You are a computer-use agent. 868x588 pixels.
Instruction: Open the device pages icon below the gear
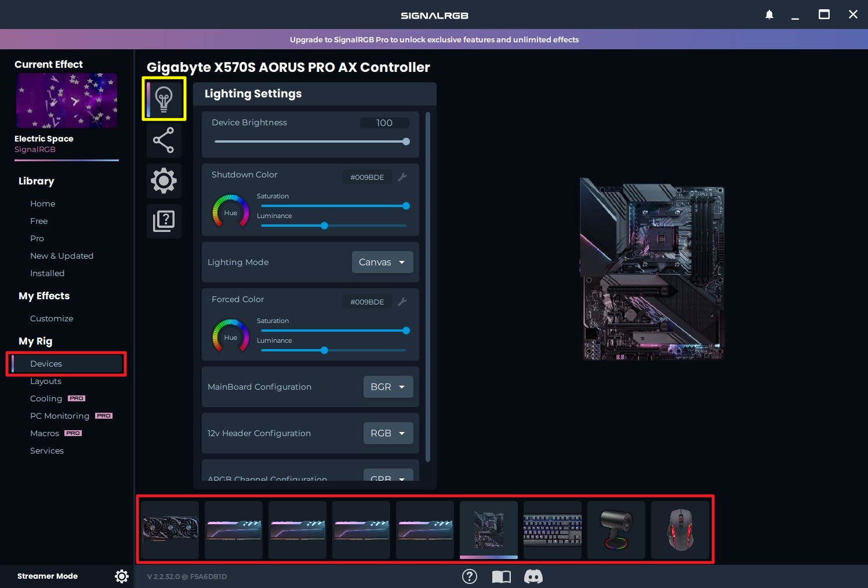(x=164, y=221)
